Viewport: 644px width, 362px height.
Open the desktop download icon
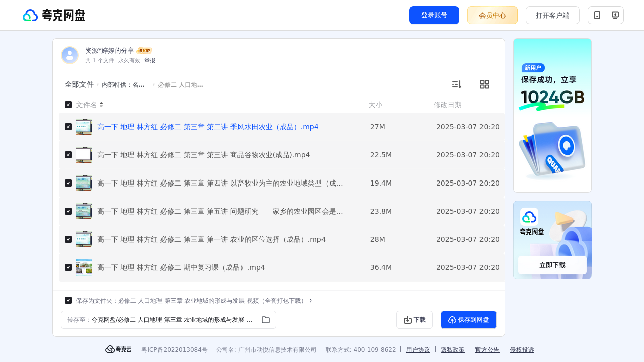coord(615,15)
